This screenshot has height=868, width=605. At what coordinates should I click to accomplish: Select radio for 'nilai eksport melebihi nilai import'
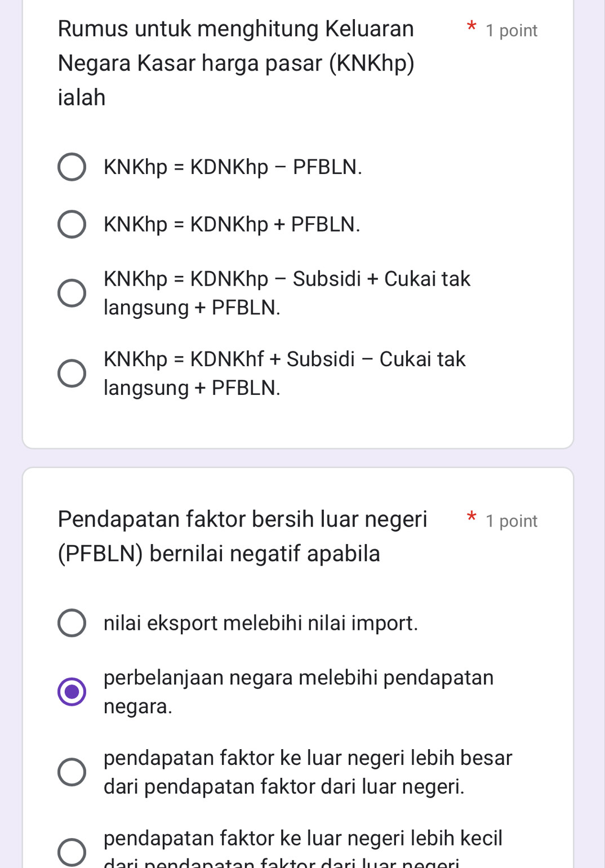point(72,623)
